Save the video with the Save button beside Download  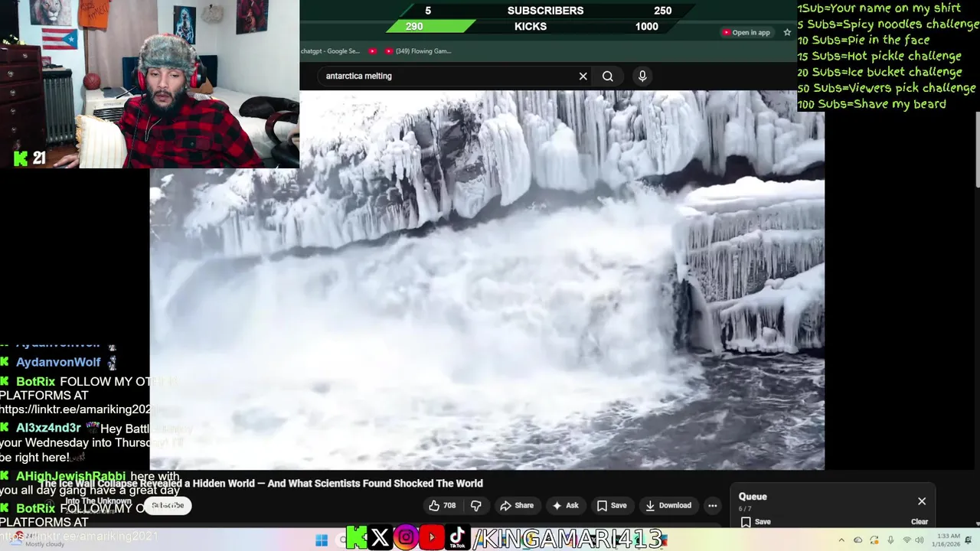(x=612, y=505)
